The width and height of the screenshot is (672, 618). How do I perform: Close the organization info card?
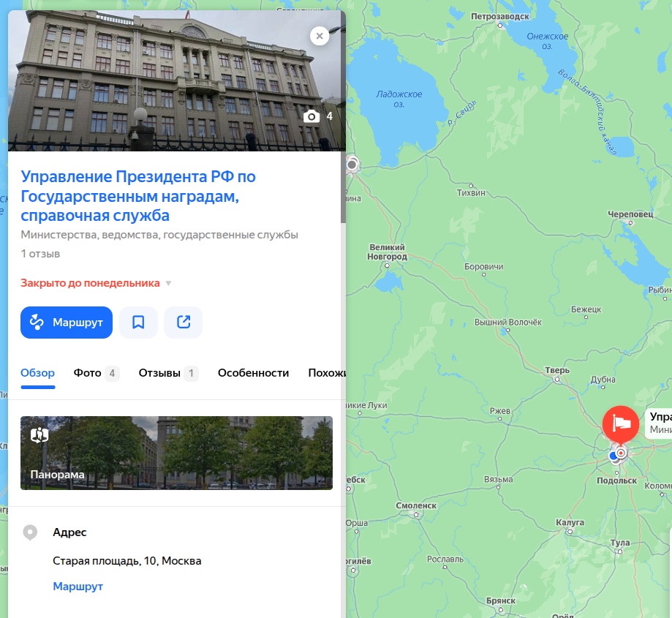320,36
